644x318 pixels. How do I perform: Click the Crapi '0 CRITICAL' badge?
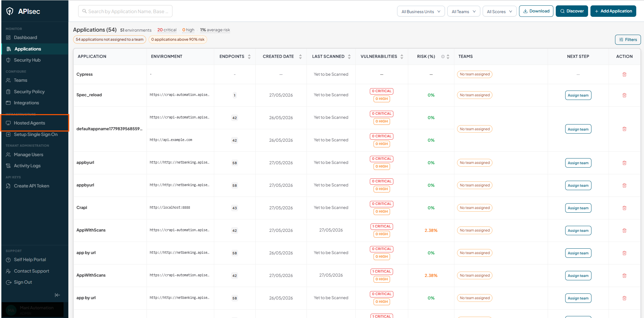click(382, 204)
